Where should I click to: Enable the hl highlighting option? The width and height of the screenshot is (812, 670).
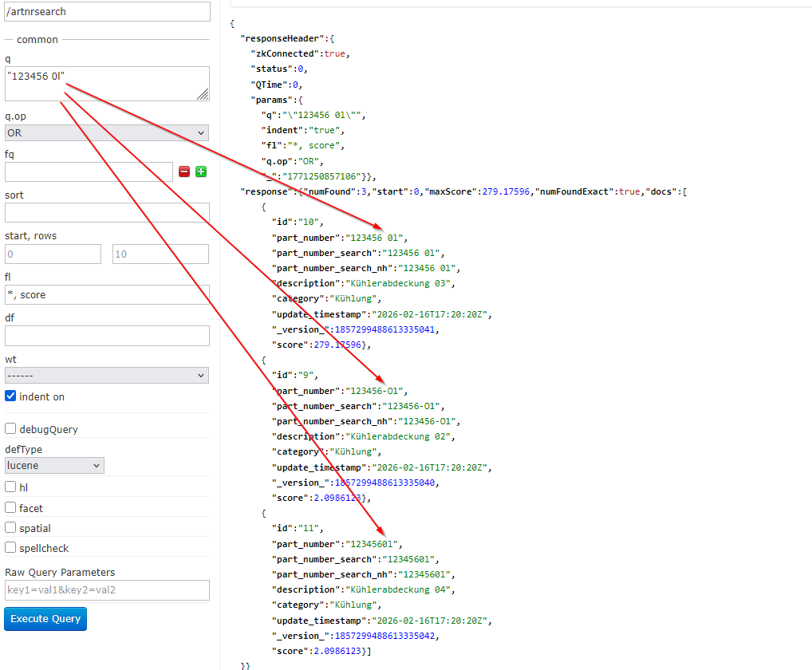point(10,487)
